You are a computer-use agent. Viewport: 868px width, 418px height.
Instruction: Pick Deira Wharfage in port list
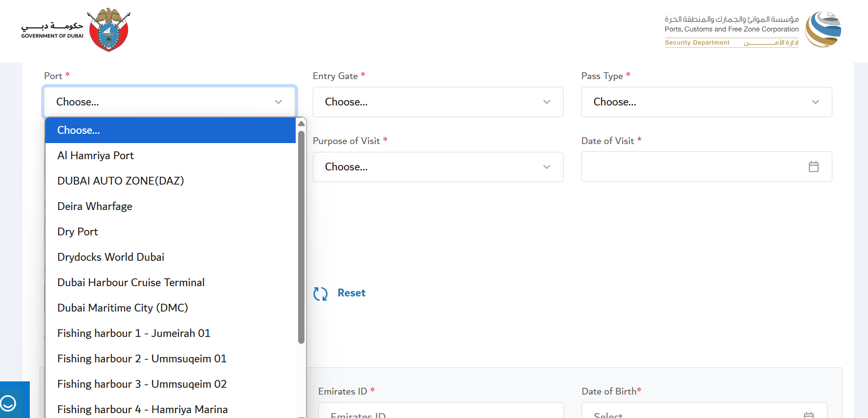[x=95, y=207]
